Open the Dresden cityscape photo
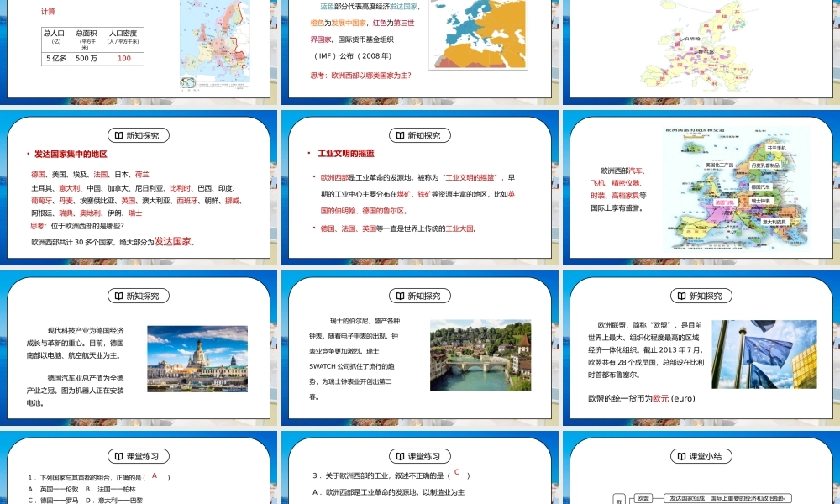 (197, 359)
